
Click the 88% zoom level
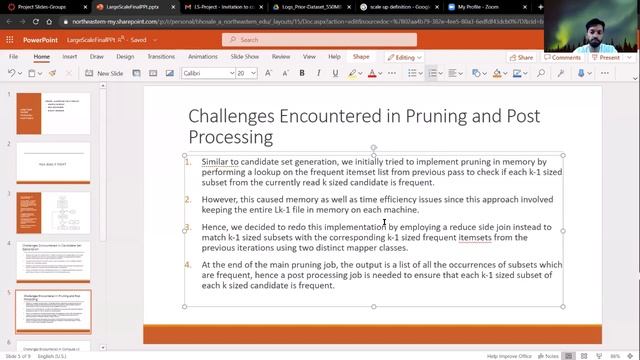[x=615, y=356]
